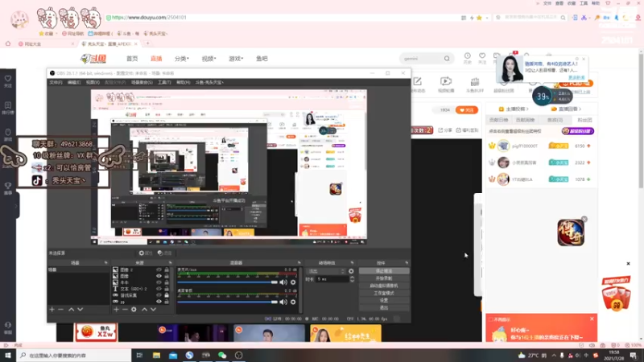Toggle lock on the 图像 2 source

pyautogui.click(x=167, y=269)
